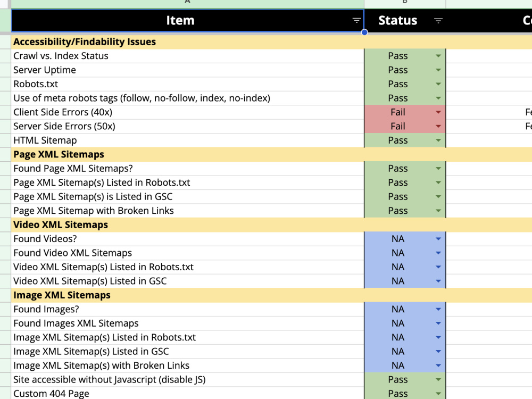Click the Item column header cell
This screenshot has width=532, height=399.
(188, 21)
